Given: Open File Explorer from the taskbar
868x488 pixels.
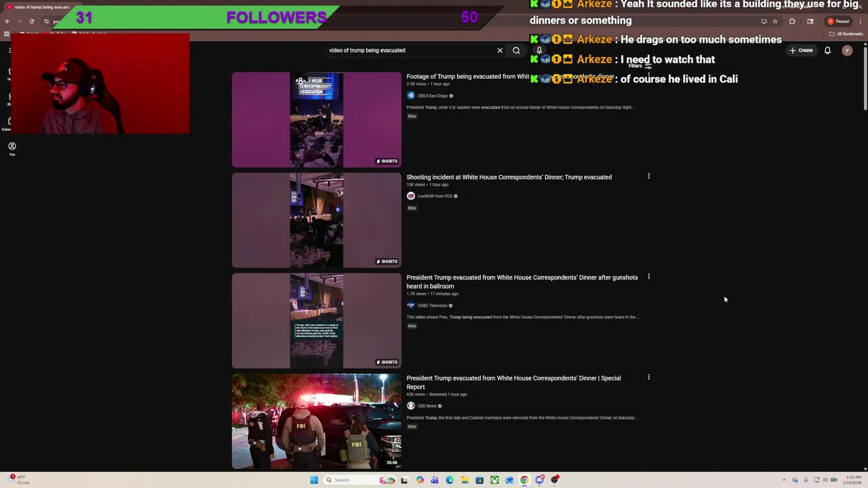Looking at the screenshot, I should click(x=465, y=480).
